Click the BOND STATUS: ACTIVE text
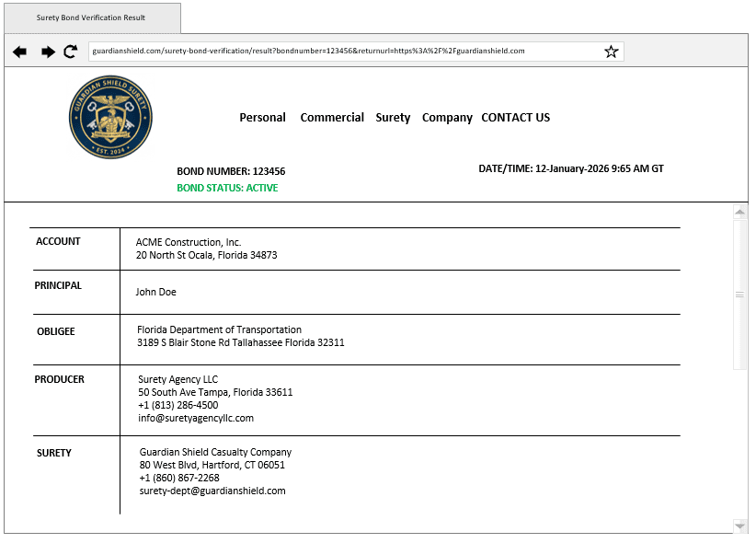 (x=227, y=188)
